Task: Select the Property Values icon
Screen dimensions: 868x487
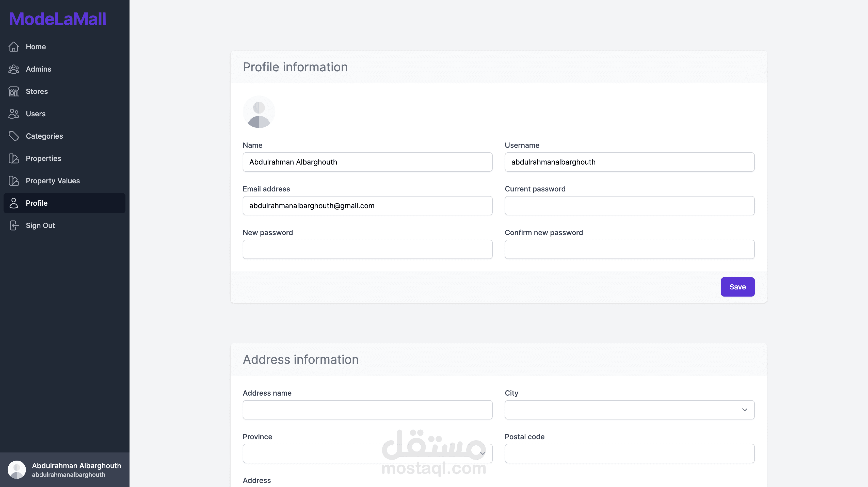Action: pyautogui.click(x=14, y=181)
